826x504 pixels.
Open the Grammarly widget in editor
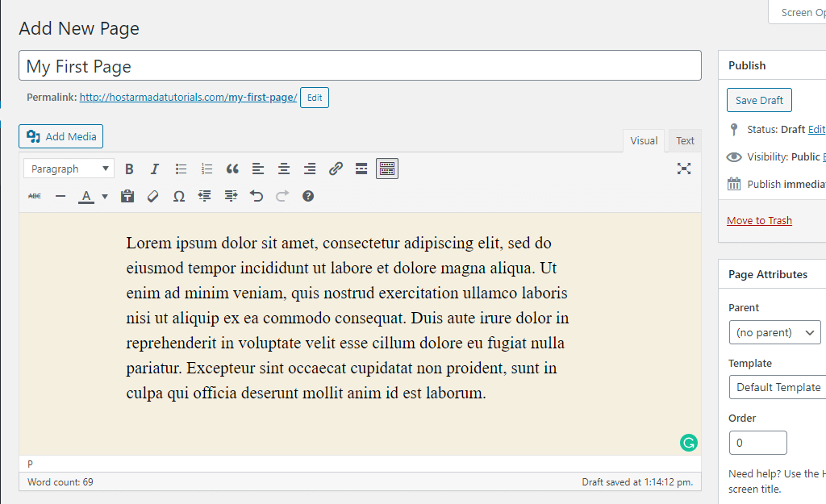click(x=689, y=443)
